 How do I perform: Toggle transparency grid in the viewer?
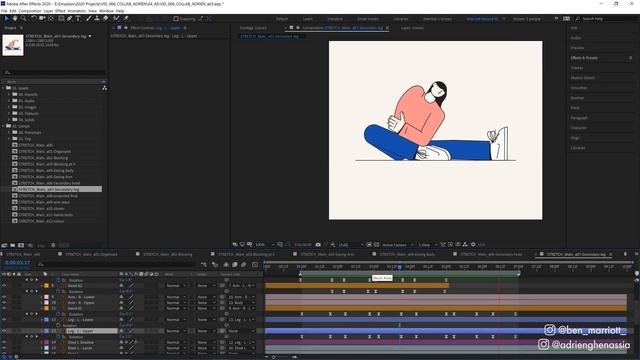(376, 244)
